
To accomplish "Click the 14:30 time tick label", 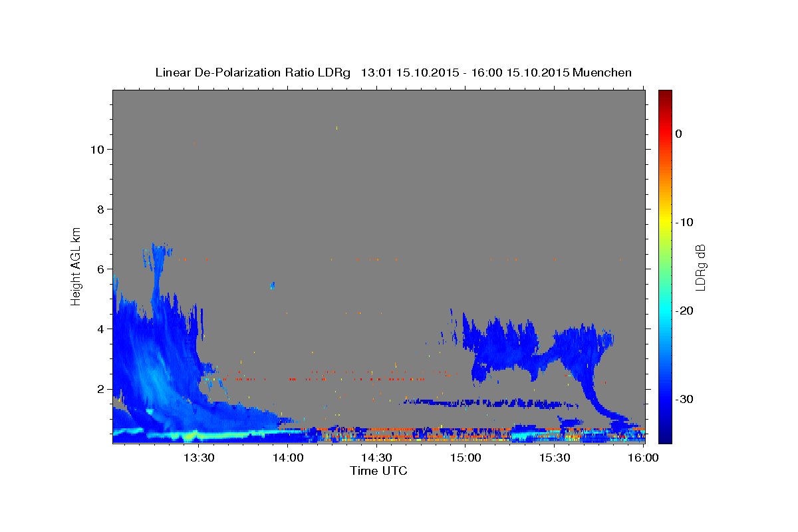I will point(376,458).
